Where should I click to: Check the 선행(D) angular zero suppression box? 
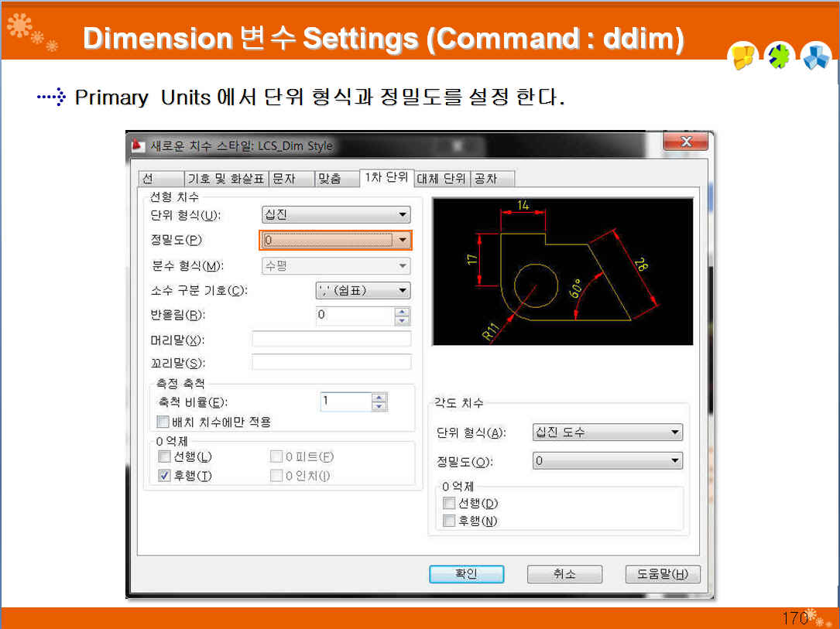click(449, 503)
